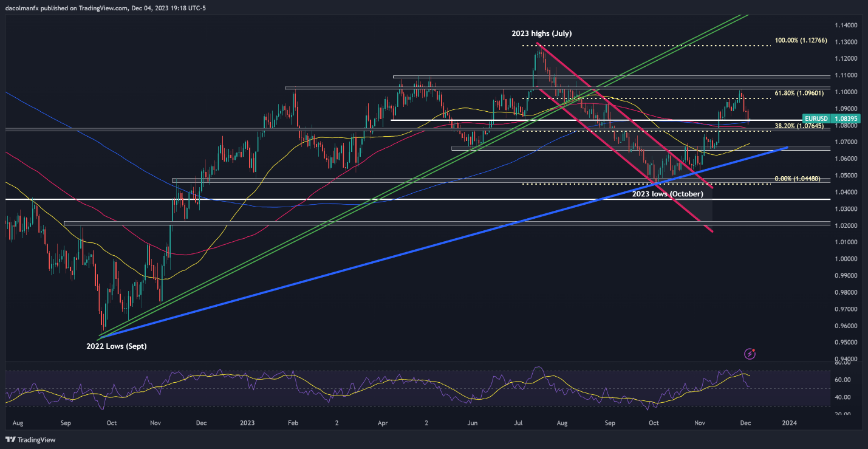Click the TradingView logo at bottom left
This screenshot has height=449, width=868.
click(x=30, y=439)
